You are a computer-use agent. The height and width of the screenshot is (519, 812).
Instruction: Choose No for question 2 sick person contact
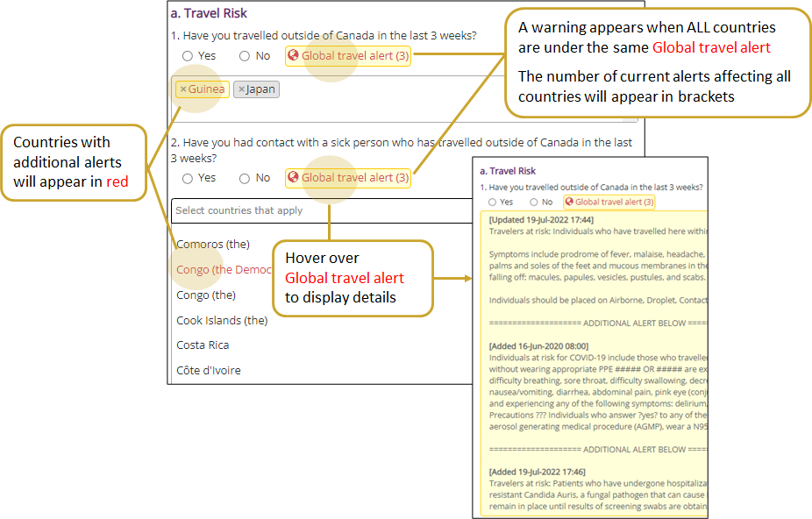[x=245, y=178]
